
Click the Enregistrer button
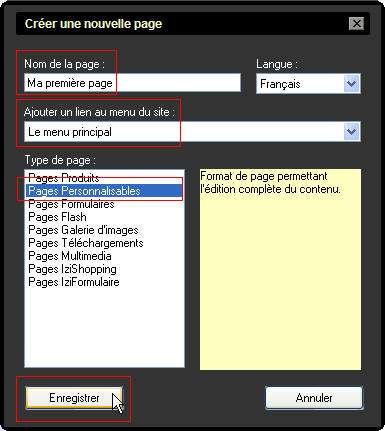[x=74, y=398]
